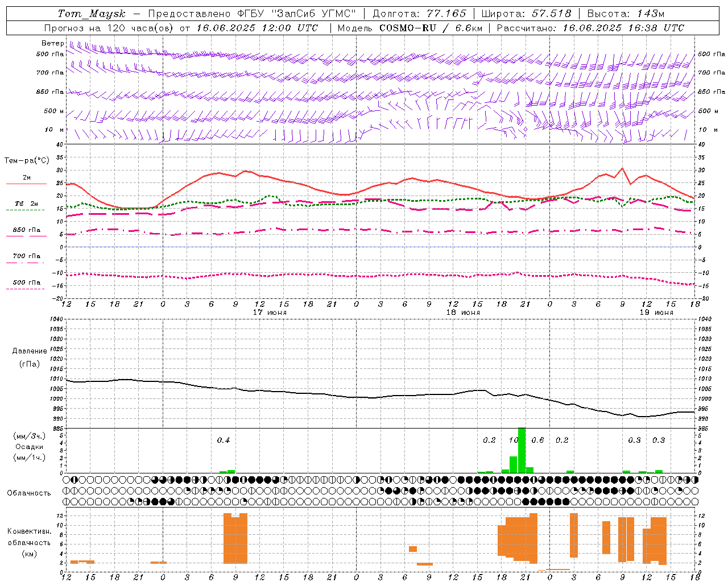Viewport: 728px width, 582px height.
Task: Click the Облачность cloud cover label
Action: click(x=29, y=493)
